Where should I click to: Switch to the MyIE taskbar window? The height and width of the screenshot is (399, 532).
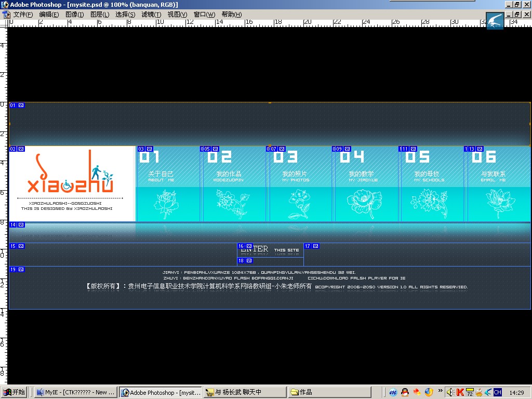click(x=76, y=392)
